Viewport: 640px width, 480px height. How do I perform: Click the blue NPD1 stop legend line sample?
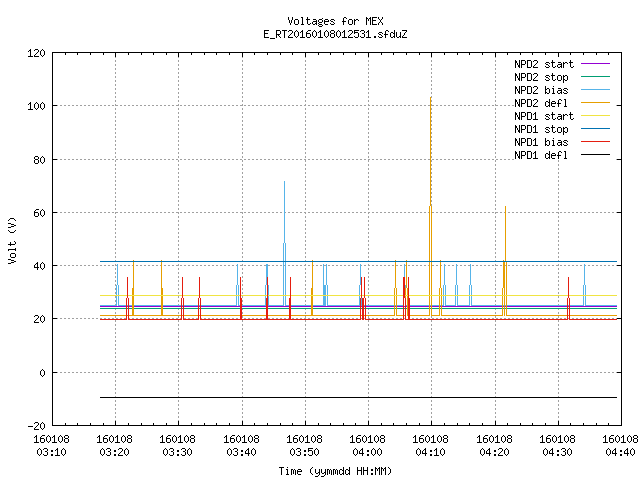[595, 129]
